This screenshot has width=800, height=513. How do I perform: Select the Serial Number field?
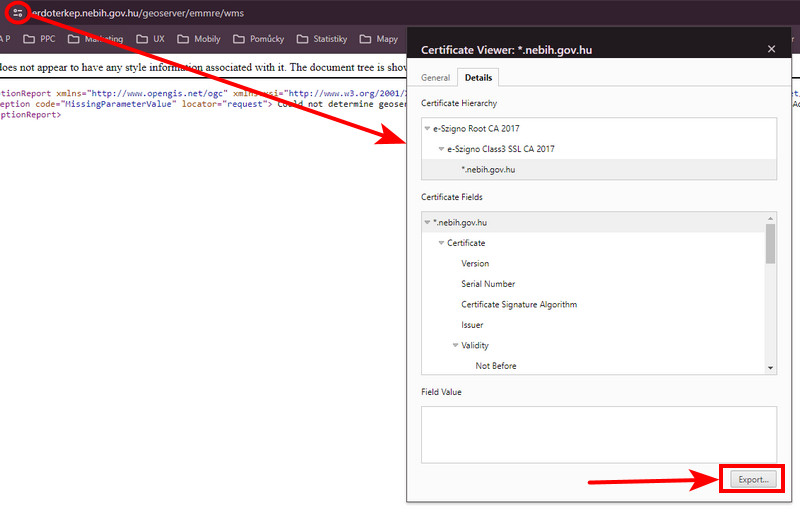point(488,284)
